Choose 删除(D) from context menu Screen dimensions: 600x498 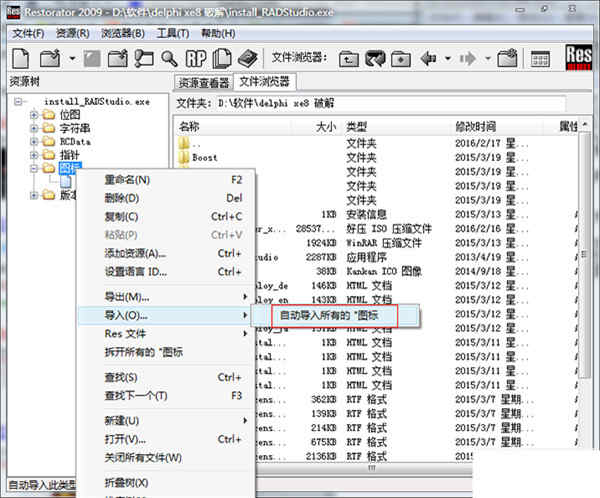tap(166, 198)
